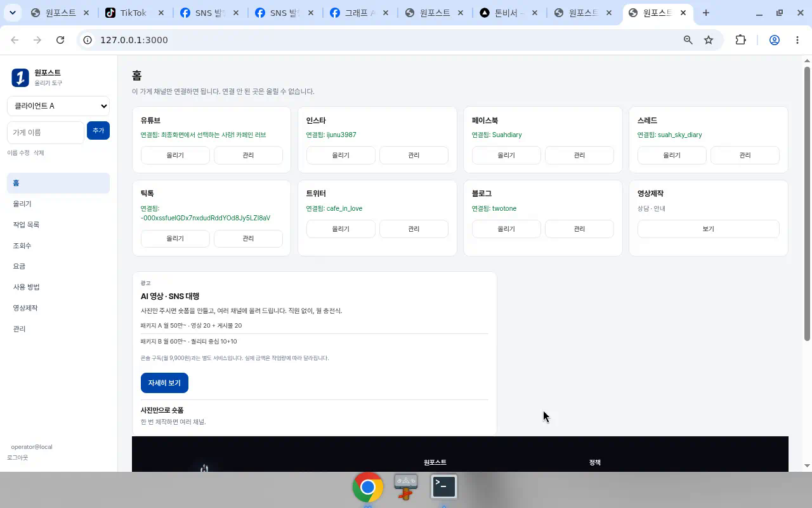Viewport: 812px width, 508px height.
Task: Open the zoom magnifier icon in address bar
Action: 688,40
